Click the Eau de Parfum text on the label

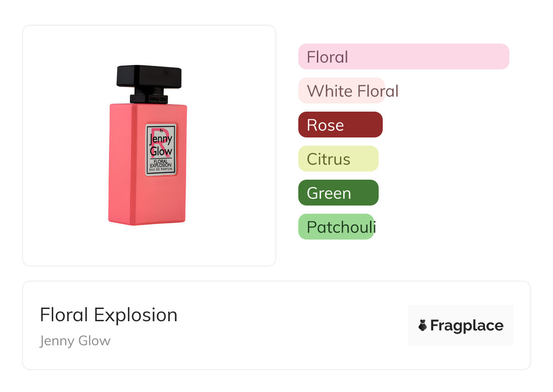tap(161, 170)
